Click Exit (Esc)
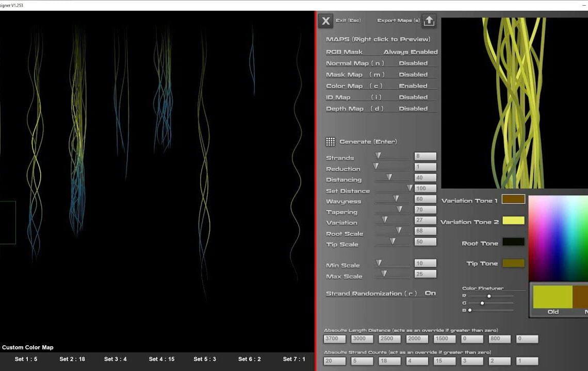Image resolution: width=588 pixels, height=371 pixels. pos(347,21)
